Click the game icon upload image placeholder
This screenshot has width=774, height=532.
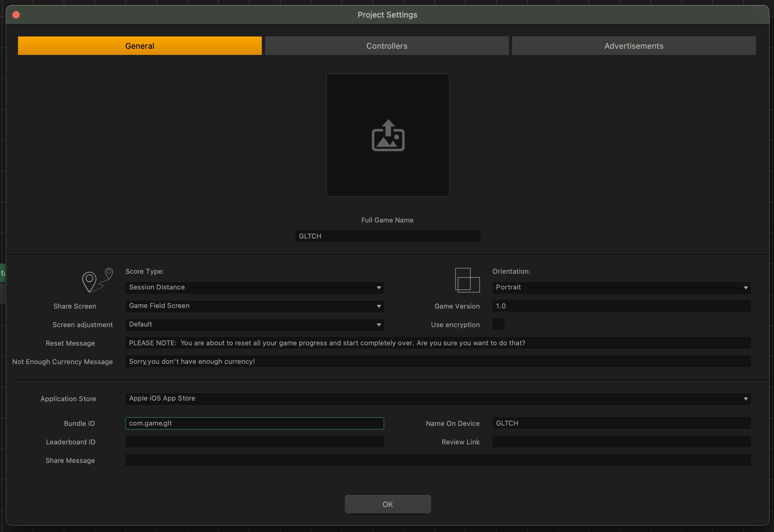click(x=388, y=135)
